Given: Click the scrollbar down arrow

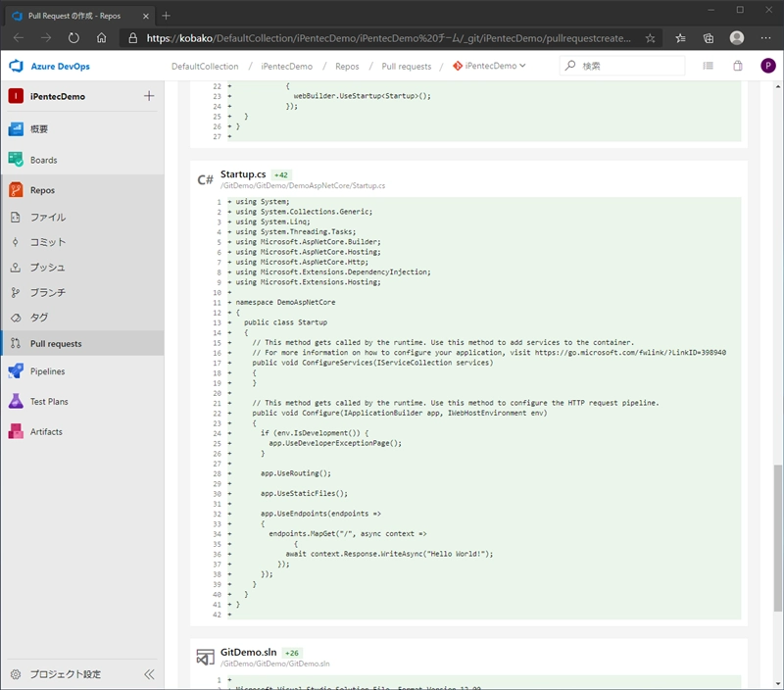Looking at the screenshot, I should [x=778, y=683].
